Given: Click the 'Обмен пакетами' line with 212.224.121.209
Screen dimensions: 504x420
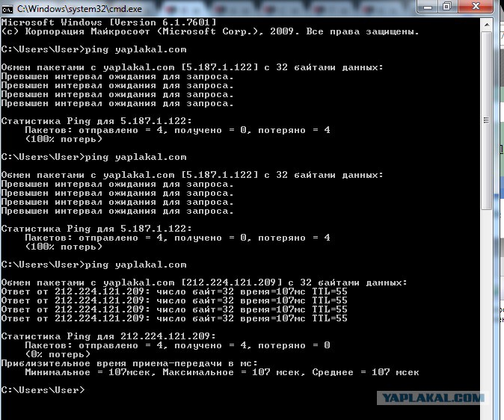Looking at the screenshot, I should (x=204, y=282).
